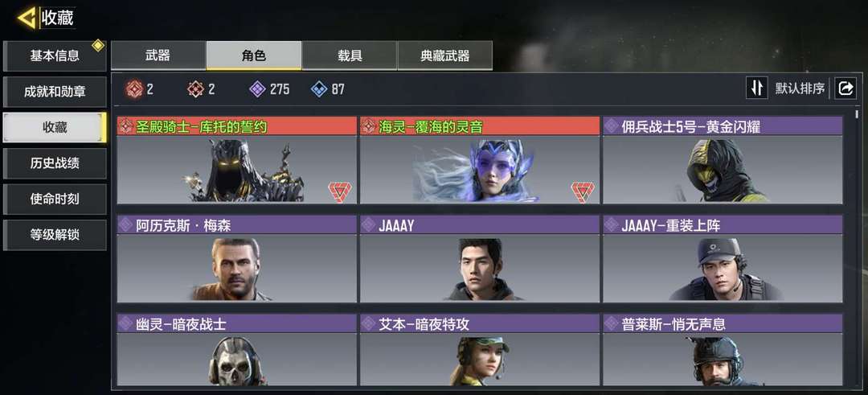Open 基本信息 in the sidebar
The image size is (868, 395).
pyautogui.click(x=55, y=56)
